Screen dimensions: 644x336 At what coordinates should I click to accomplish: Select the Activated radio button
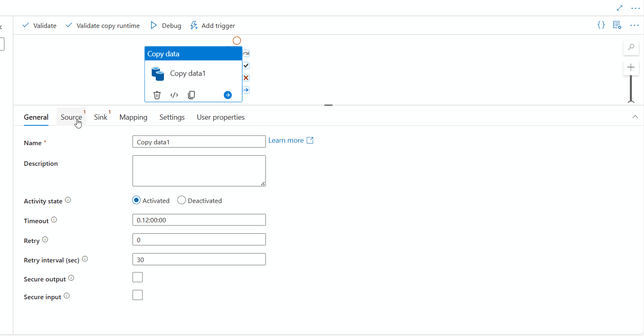pos(137,200)
